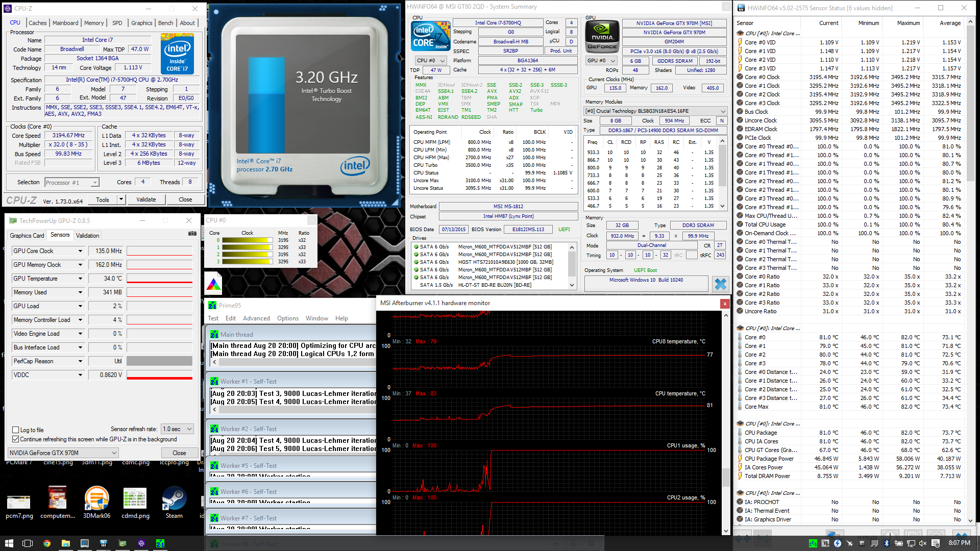
Task: Click the CPU Package temperature thermometer icon
Action: (x=740, y=433)
